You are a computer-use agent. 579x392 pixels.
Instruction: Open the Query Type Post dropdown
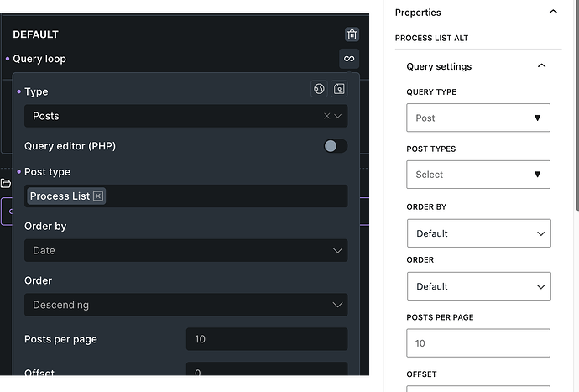(x=478, y=118)
